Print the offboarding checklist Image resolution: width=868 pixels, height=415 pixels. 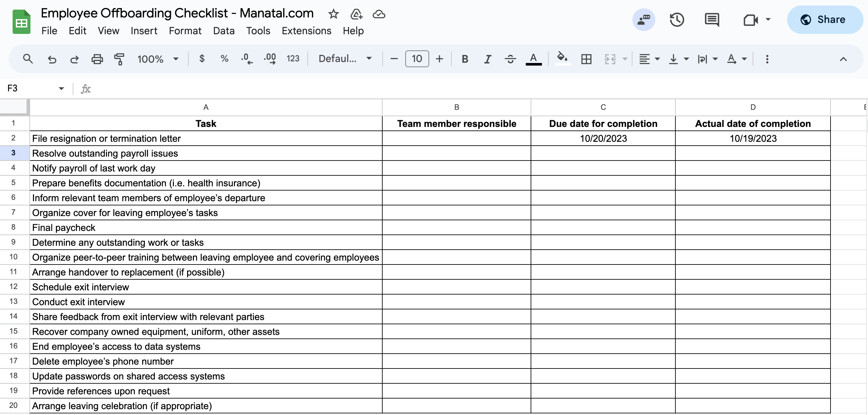coord(97,58)
